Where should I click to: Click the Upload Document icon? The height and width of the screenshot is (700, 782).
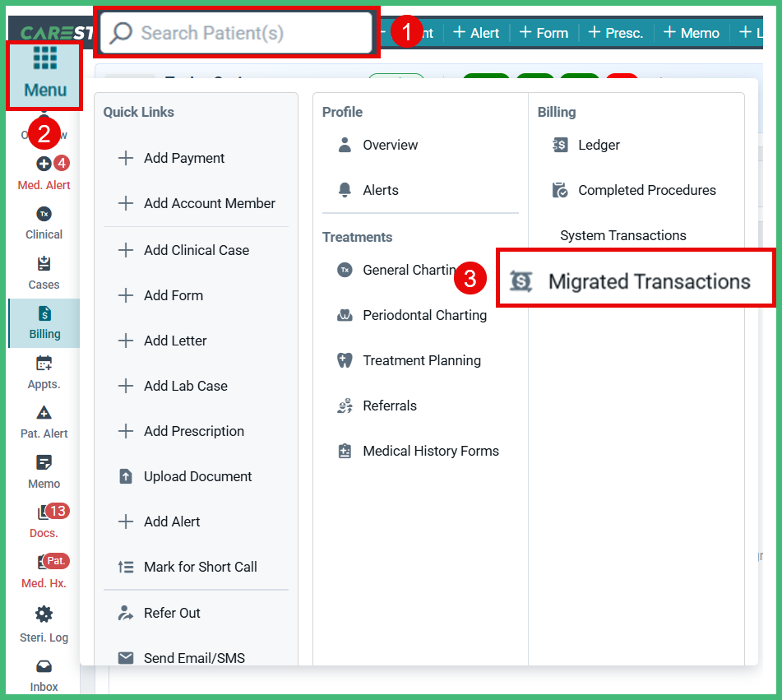[x=125, y=476]
